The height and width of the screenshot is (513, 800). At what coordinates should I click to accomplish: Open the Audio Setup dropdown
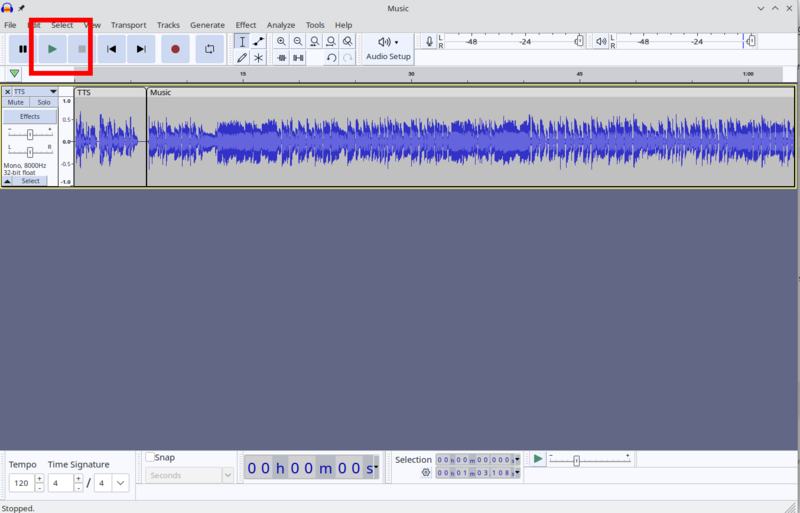point(388,48)
